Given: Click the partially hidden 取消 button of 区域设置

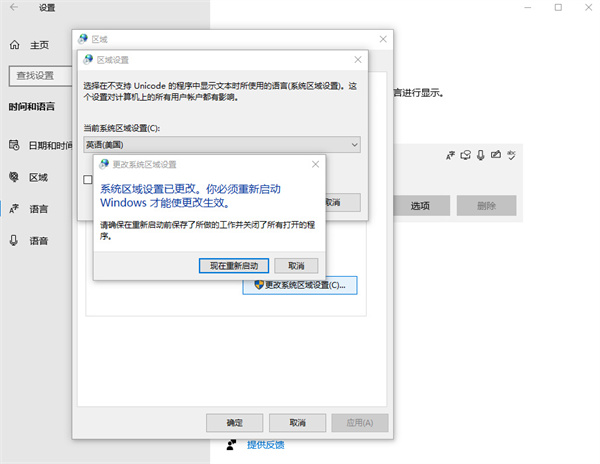Looking at the screenshot, I should (x=342, y=202).
